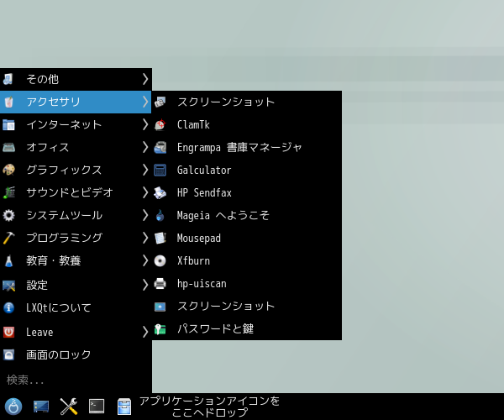Expand the 設定 submenu arrow
Viewport: 504px width, 420px height.
coord(145,285)
